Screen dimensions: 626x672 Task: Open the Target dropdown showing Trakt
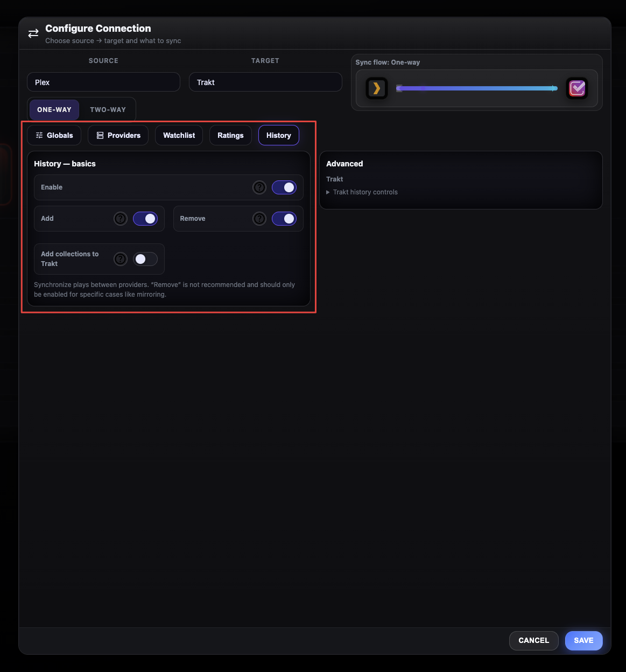[265, 82]
